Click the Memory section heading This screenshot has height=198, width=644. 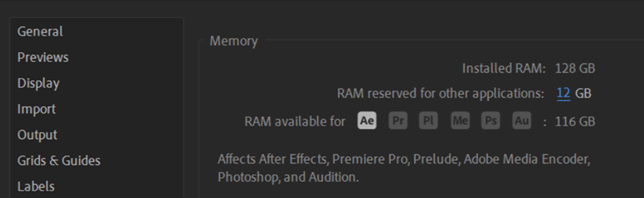coord(233,41)
